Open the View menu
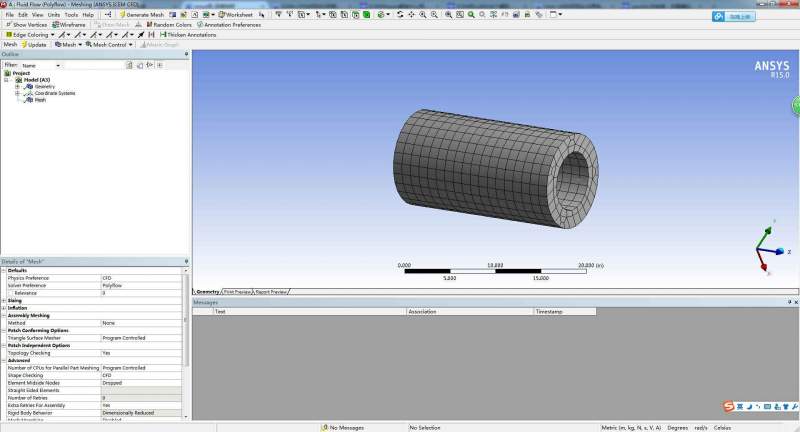 [38, 15]
